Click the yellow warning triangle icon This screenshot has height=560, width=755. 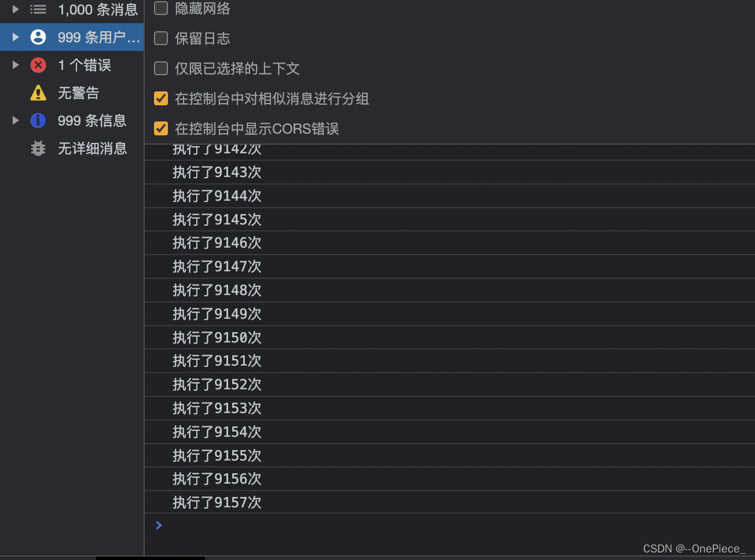pyautogui.click(x=38, y=93)
